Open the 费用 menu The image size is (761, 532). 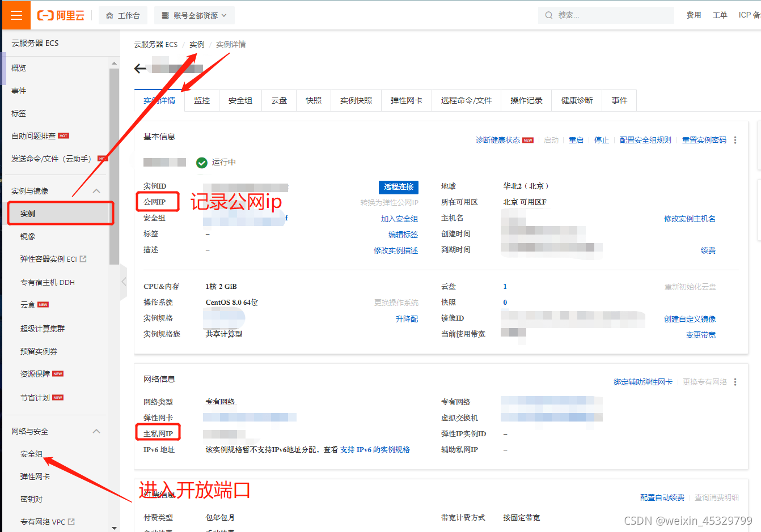point(694,15)
